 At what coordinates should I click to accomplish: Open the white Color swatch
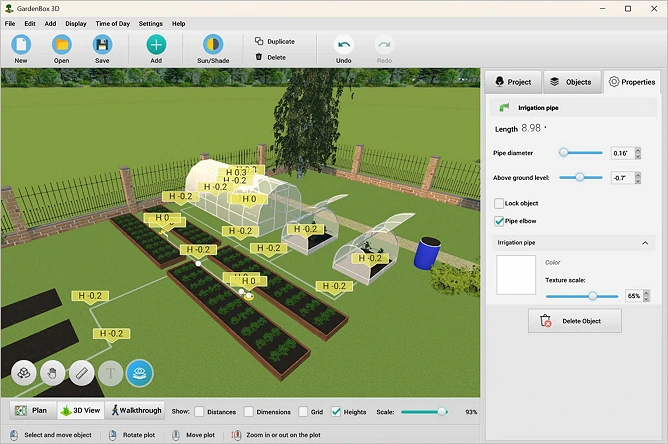[516, 275]
